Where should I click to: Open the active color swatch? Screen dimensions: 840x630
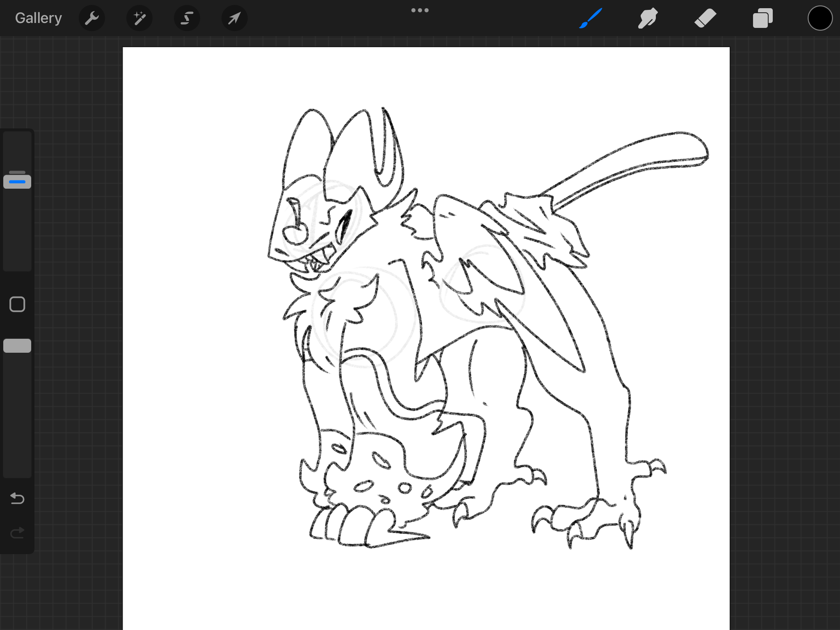[819, 18]
